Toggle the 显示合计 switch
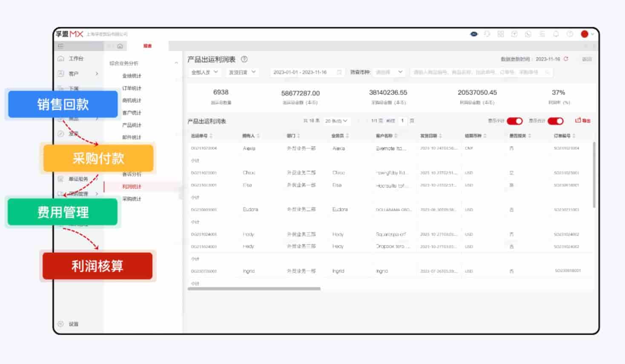The height and width of the screenshot is (364, 625). [556, 121]
